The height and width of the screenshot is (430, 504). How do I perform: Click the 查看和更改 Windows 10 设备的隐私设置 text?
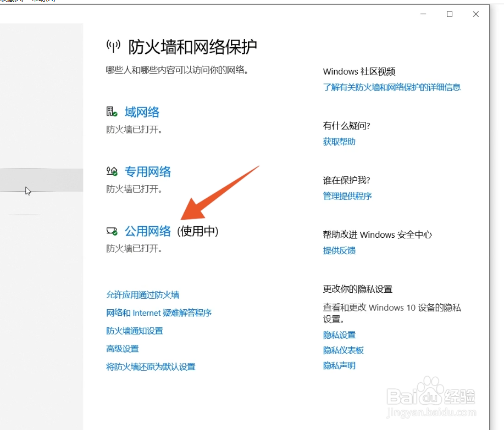(x=392, y=313)
